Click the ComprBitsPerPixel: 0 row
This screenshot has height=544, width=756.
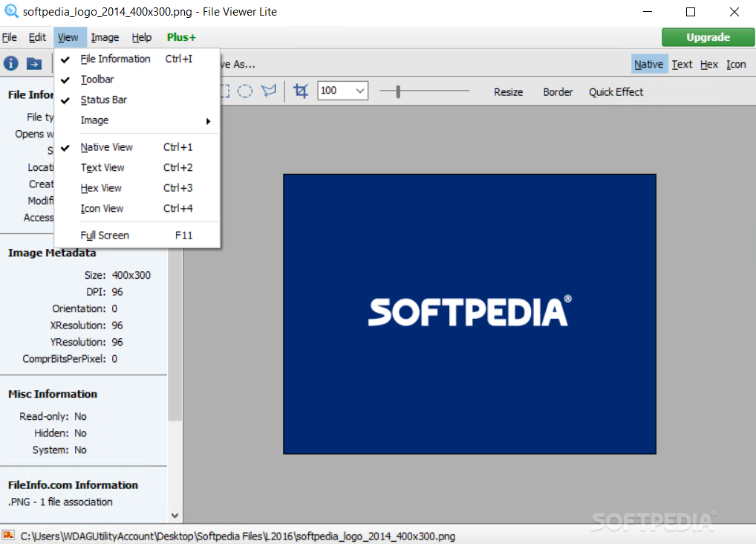click(x=69, y=359)
